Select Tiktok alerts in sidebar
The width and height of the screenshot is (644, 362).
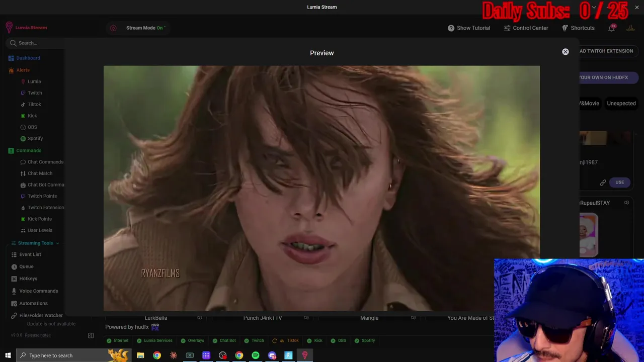click(x=31, y=104)
